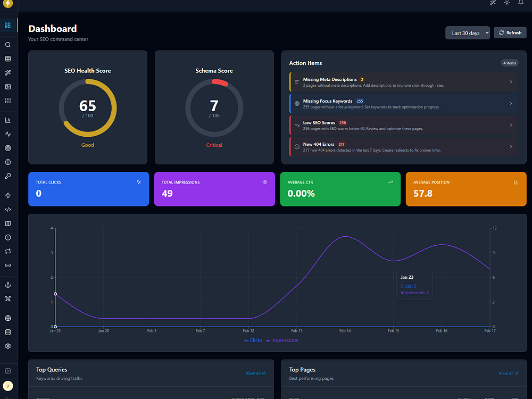Viewport: 532px width, 399px height.
Task: Toggle the Impressions series in chart legend
Action: [281, 340]
